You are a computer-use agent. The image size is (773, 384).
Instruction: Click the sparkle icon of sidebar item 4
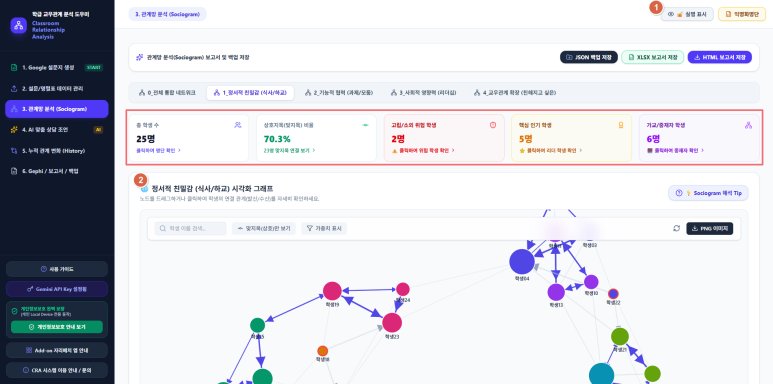14,130
